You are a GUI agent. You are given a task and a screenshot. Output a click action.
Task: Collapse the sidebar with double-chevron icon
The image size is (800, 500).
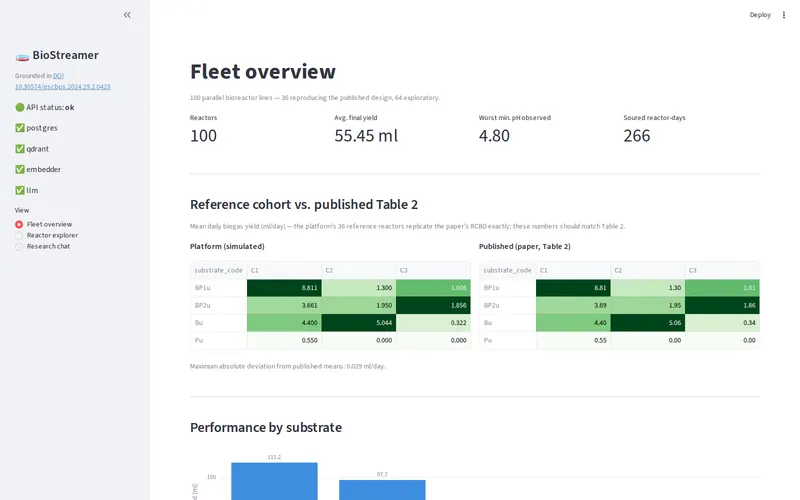127,15
